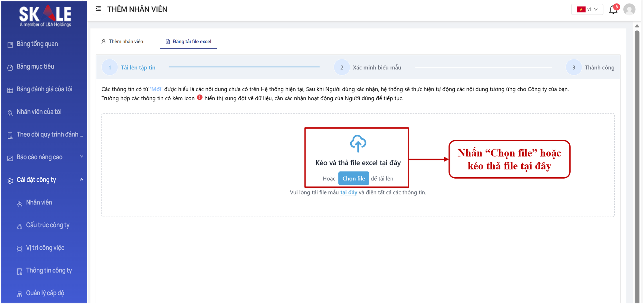Select the Đăng tải file excel tab
644x305 pixels.
coord(188,42)
